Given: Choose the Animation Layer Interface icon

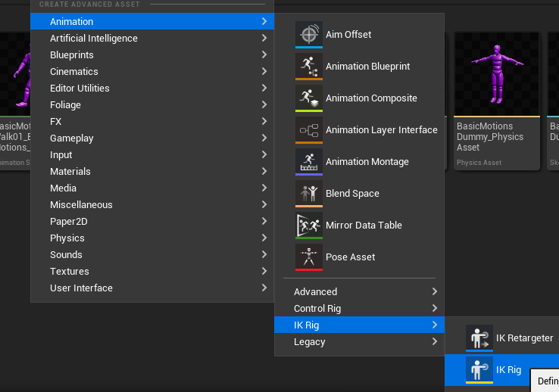Looking at the screenshot, I should [x=308, y=130].
